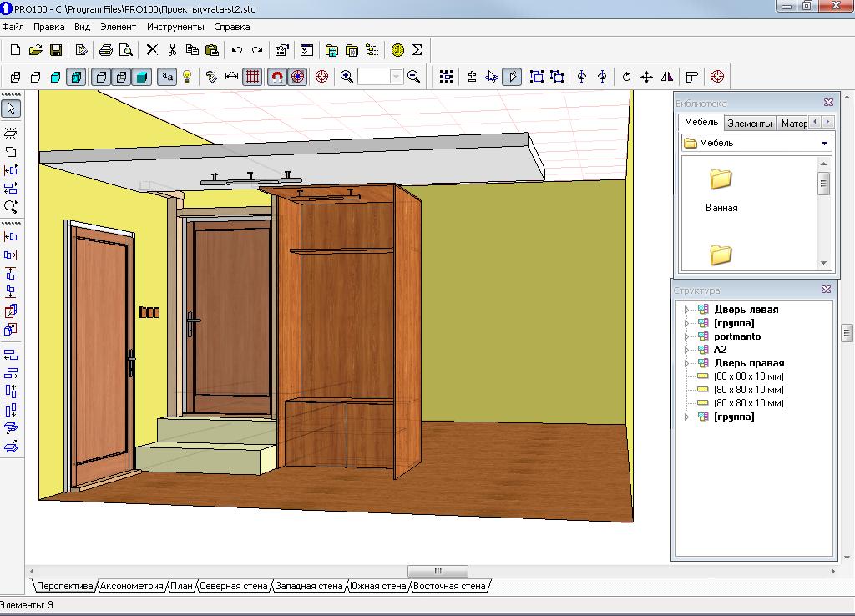Switch to the Элементы library tab

[749, 123]
